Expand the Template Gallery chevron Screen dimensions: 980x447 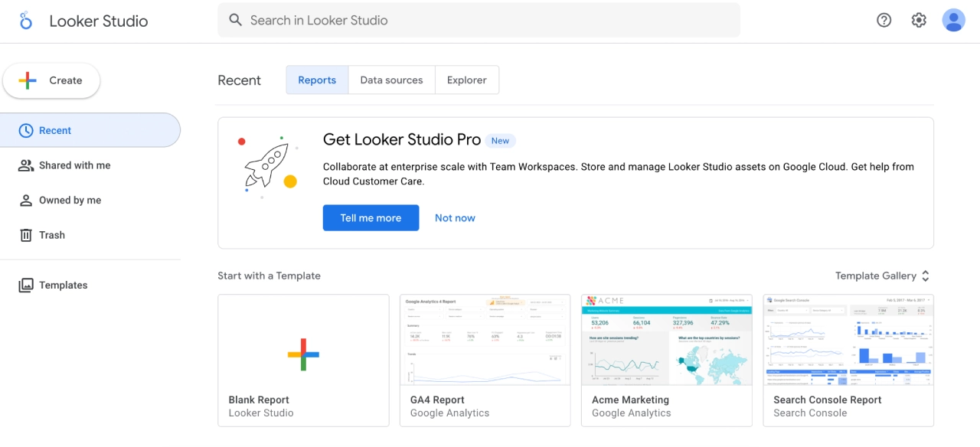pyautogui.click(x=925, y=276)
